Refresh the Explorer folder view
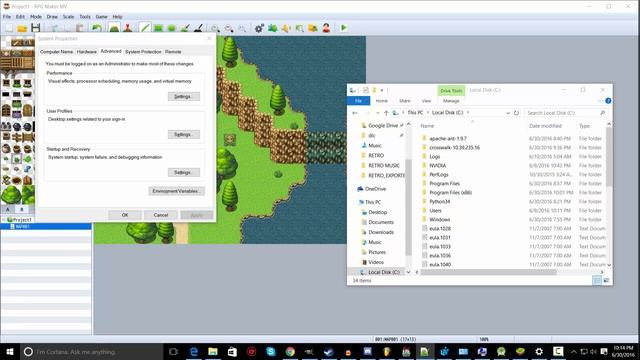The width and height of the screenshot is (640, 360). (516, 113)
